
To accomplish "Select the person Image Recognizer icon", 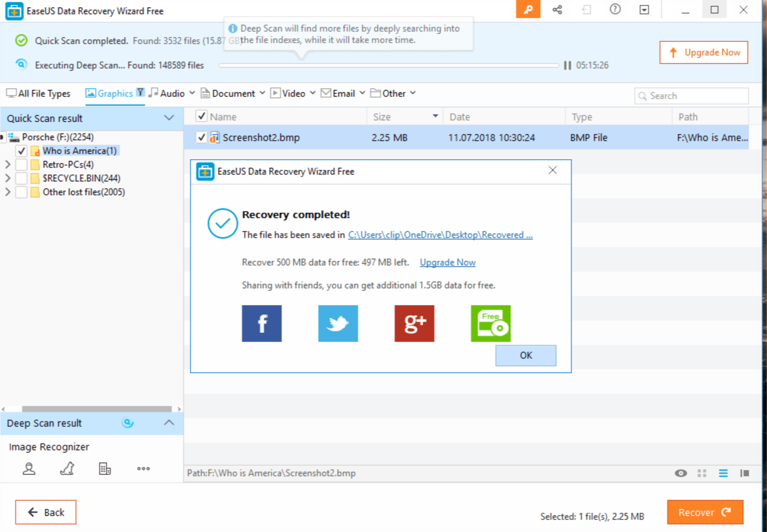I will click(x=29, y=469).
